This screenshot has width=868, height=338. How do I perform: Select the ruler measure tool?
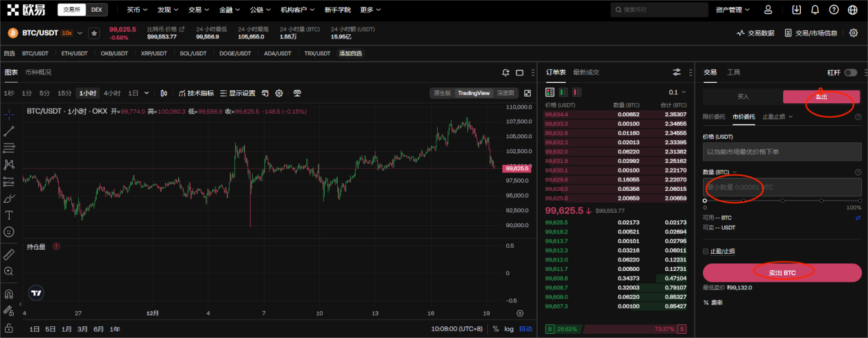coord(9,254)
